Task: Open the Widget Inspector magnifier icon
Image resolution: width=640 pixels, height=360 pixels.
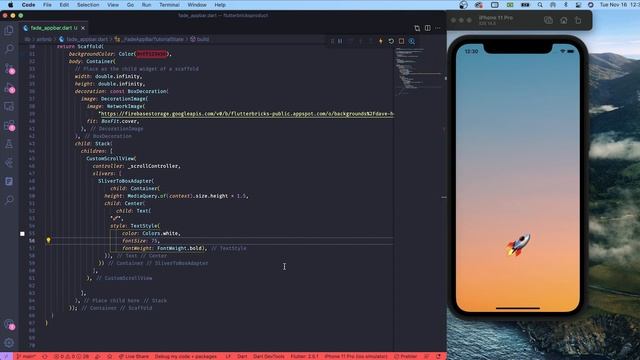Action: (x=412, y=41)
